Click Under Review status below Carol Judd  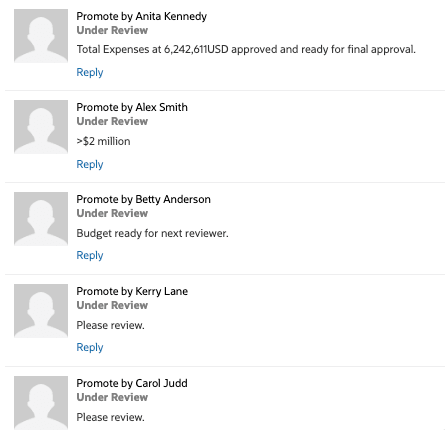[x=112, y=397]
